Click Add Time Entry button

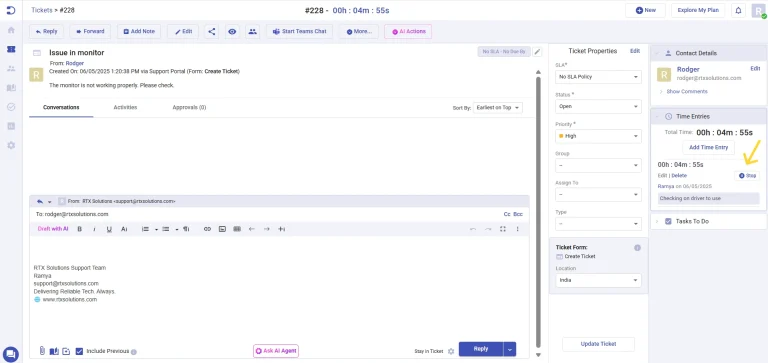click(x=708, y=147)
